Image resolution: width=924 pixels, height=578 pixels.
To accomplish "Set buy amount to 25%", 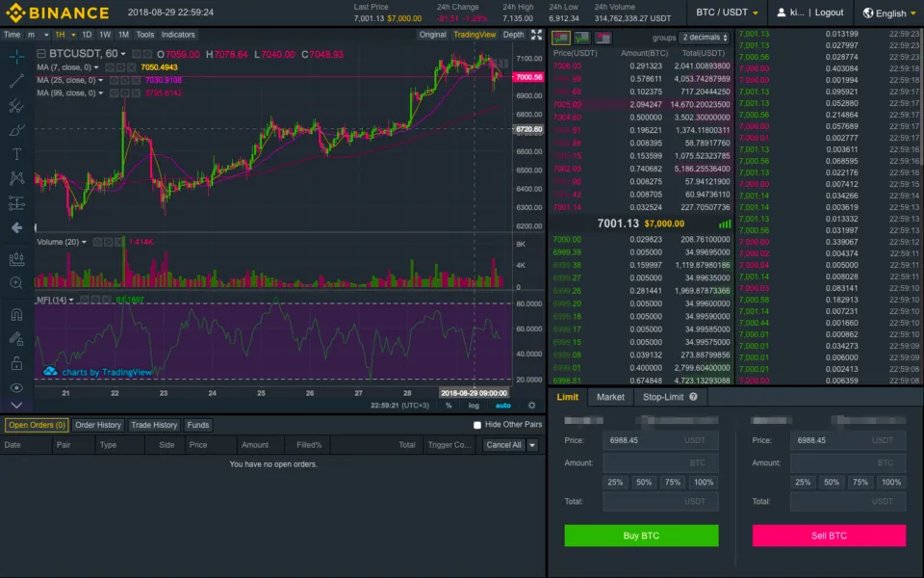I will [615, 482].
